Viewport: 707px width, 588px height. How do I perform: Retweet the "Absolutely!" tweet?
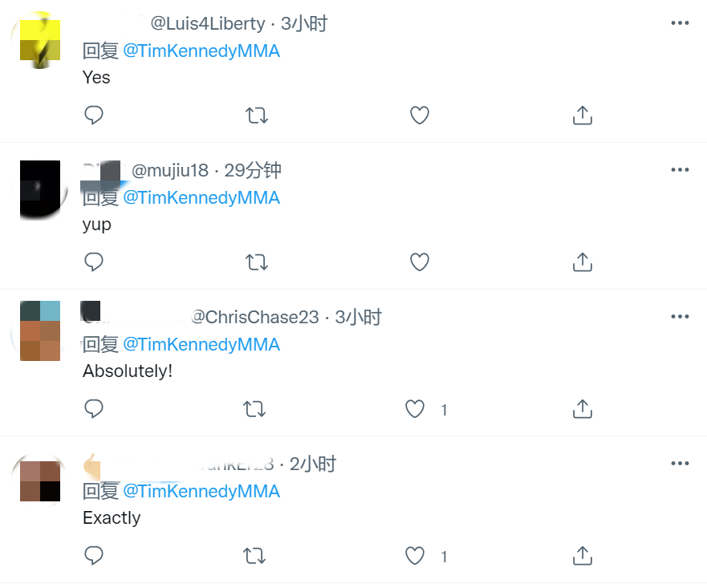coord(255,410)
